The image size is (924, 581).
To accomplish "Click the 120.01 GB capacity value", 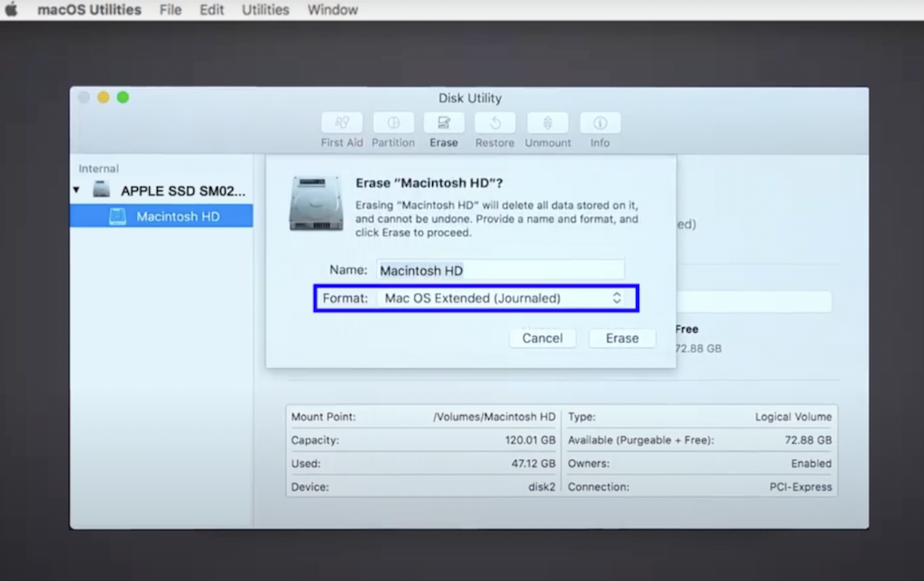I will tap(530, 440).
